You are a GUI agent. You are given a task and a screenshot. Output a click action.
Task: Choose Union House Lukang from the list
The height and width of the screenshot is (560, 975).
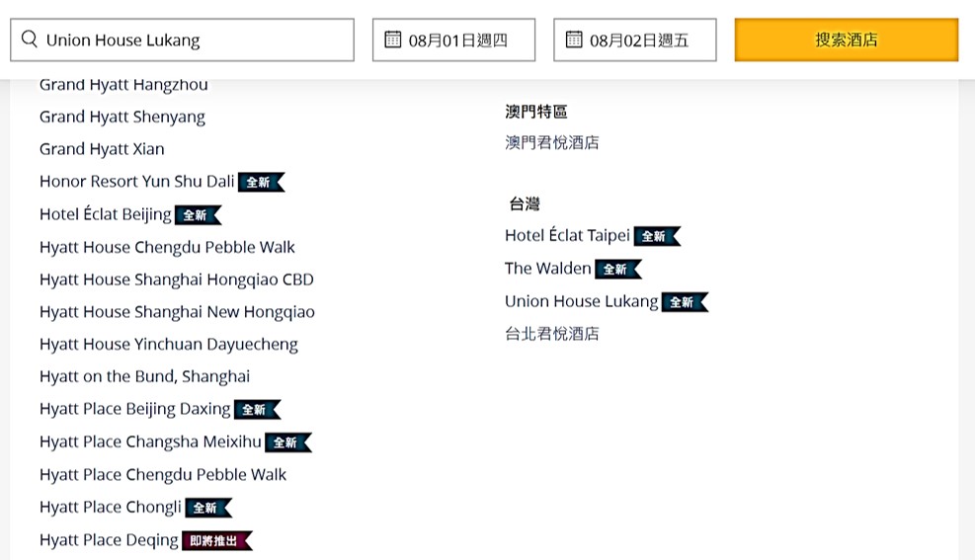(581, 301)
